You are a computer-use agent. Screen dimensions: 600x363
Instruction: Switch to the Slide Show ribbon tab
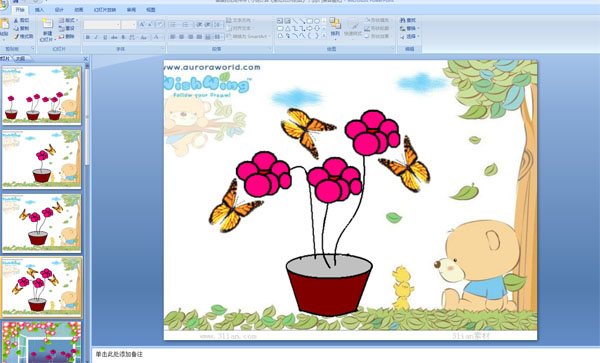tap(105, 10)
